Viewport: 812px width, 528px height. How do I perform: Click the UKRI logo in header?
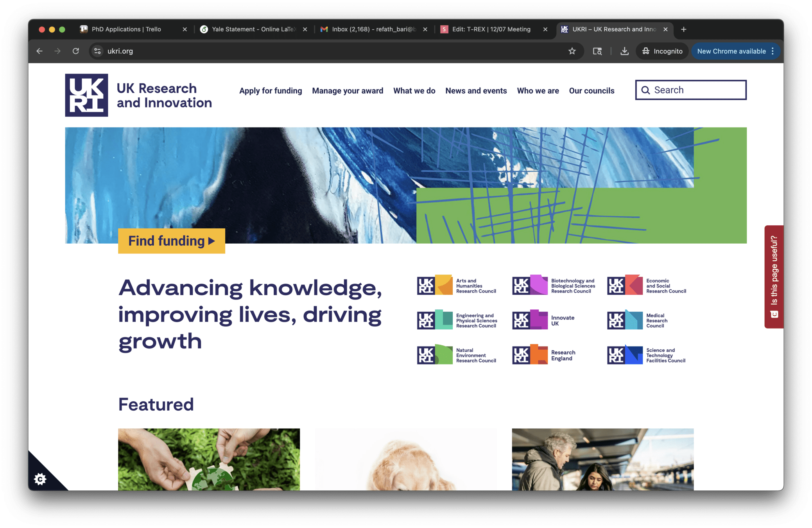pos(86,95)
